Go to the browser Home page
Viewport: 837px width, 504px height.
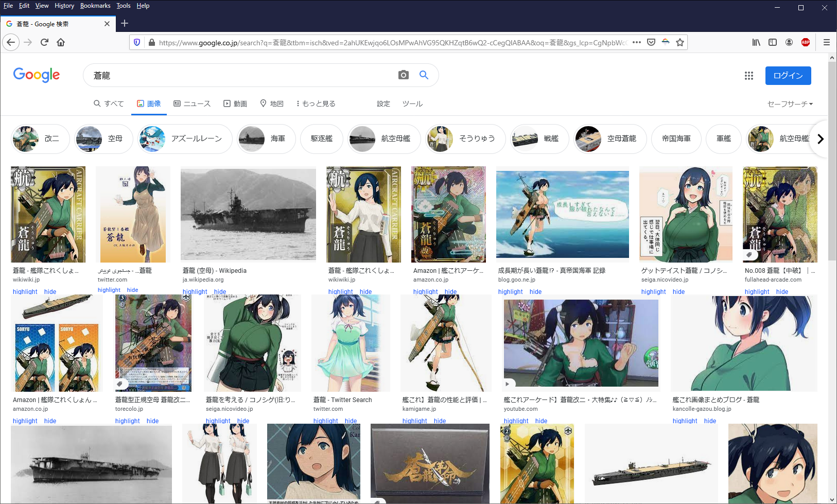(61, 42)
